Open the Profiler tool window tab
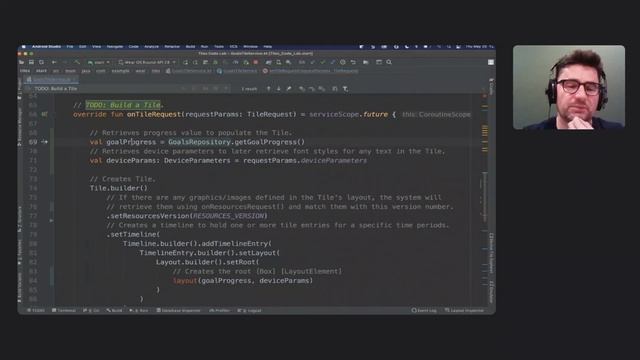 [220, 311]
